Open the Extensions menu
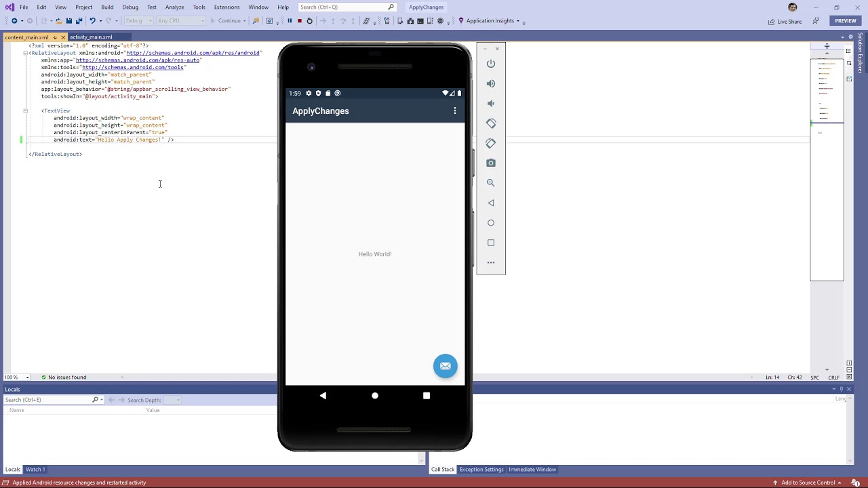Image resolution: width=868 pixels, height=488 pixels. click(226, 7)
